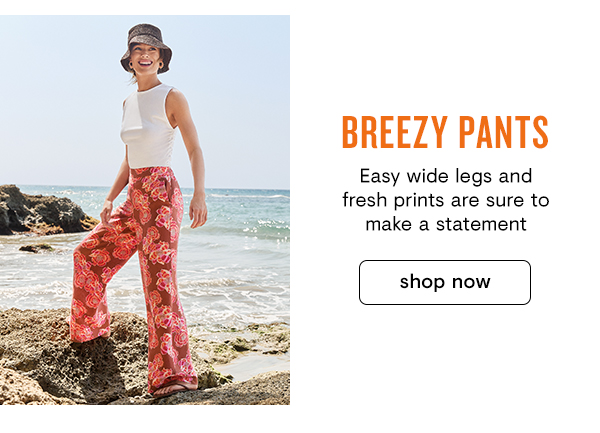
Task: Click the word 'BREEZY' in the heading
Action: [x=394, y=132]
